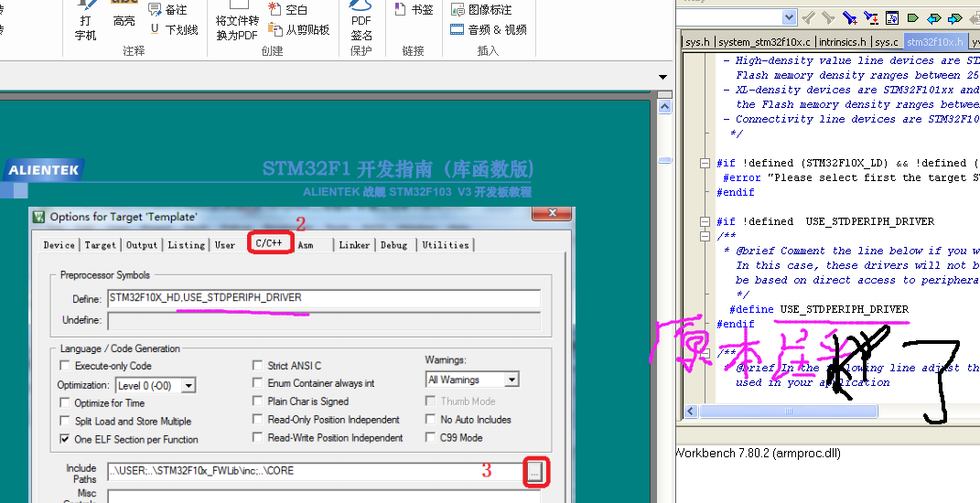Create PDF From Clipboard (从剪贴板)
The image size is (980, 503).
[298, 29]
